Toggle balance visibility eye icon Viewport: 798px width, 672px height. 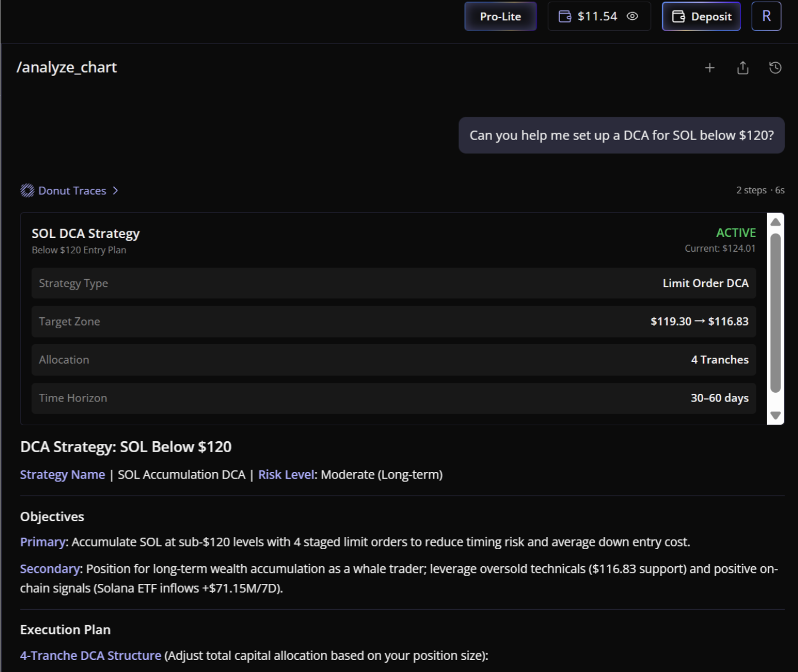(633, 17)
